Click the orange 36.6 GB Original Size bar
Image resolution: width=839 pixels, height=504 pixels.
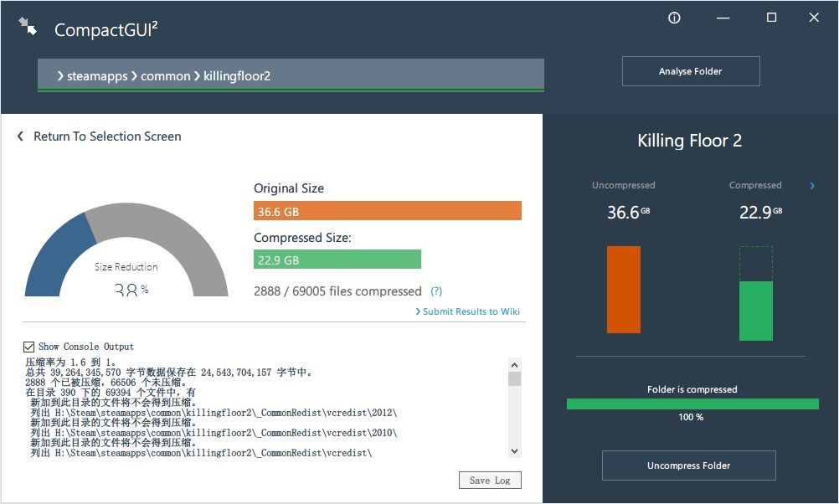coord(388,211)
